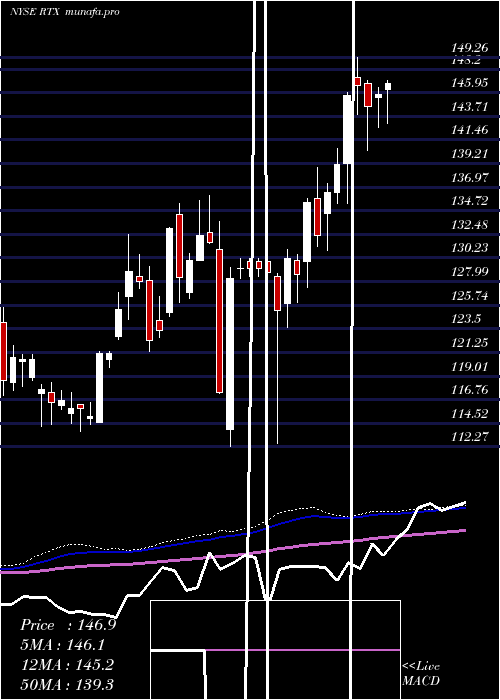Select the 132.48 price level label
The image size is (500, 700).
(x=469, y=225)
